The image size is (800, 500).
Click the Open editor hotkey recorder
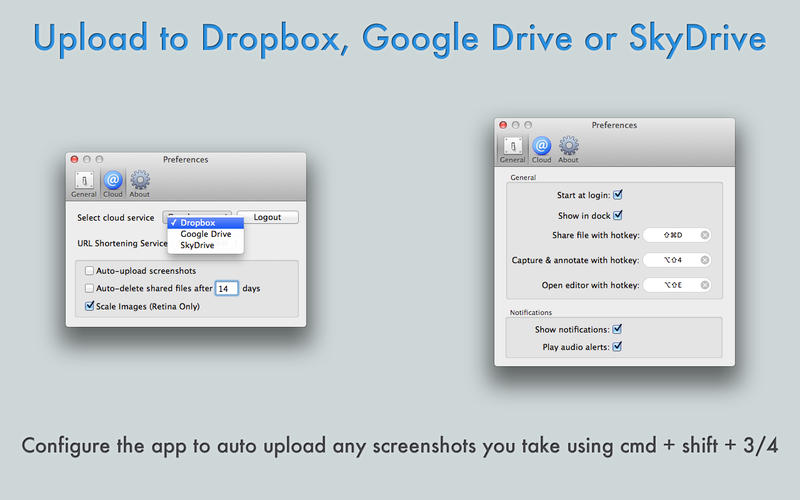(677, 285)
